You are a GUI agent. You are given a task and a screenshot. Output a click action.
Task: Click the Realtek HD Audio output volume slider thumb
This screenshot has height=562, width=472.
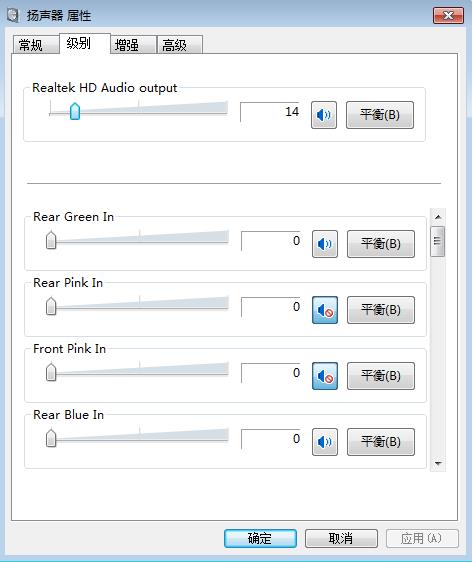click(75, 111)
